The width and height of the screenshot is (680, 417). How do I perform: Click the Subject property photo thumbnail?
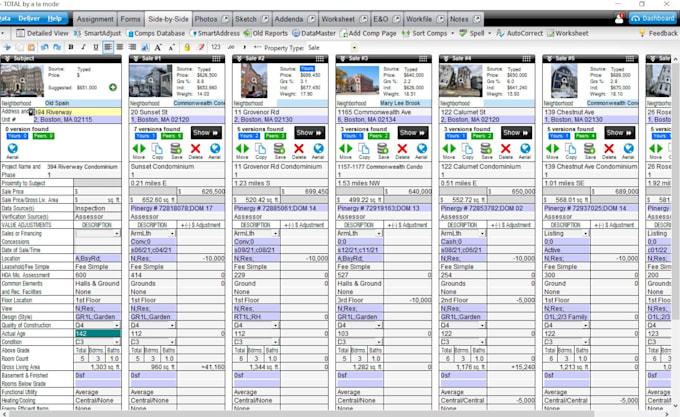point(22,81)
